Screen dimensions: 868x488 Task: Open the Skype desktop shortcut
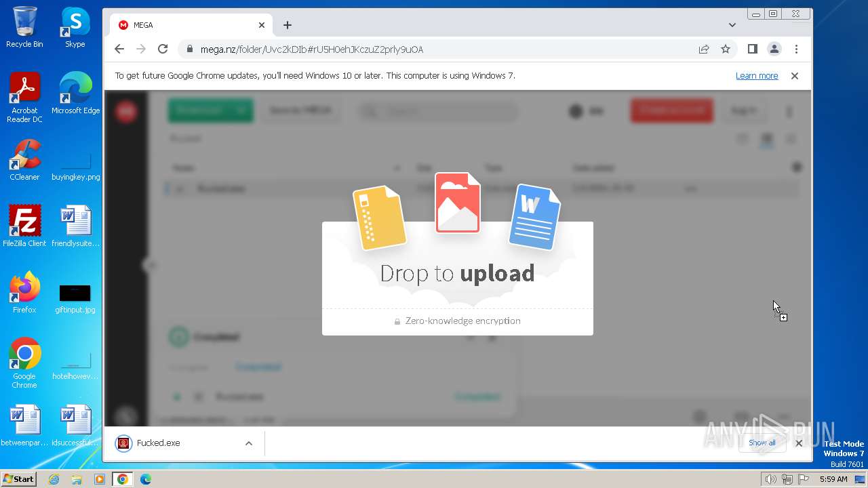75,27
